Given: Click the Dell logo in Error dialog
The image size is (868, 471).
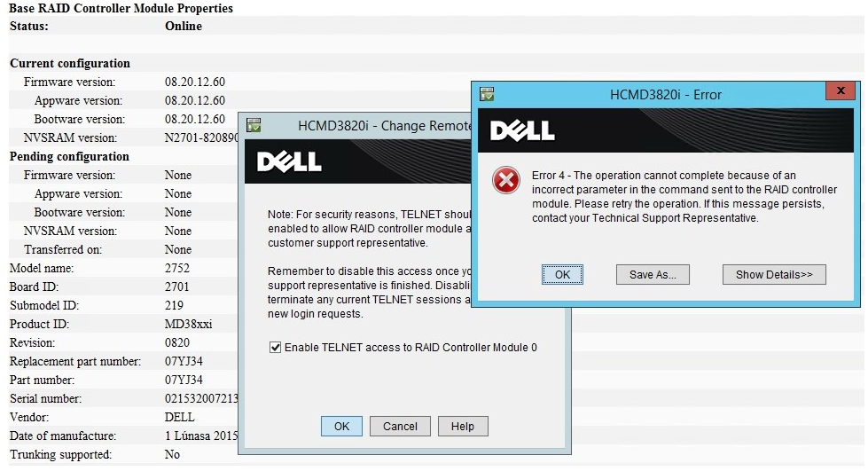Looking at the screenshot, I should [x=522, y=130].
